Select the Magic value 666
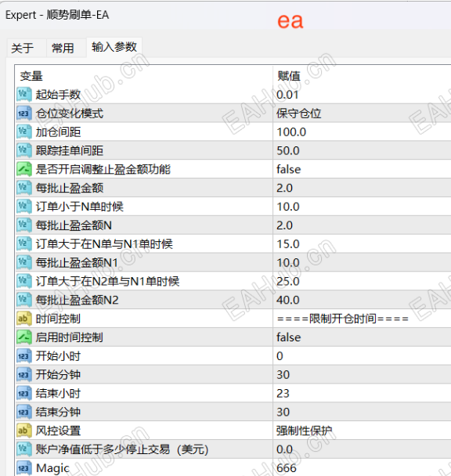The height and width of the screenshot is (476, 451). pos(286,468)
